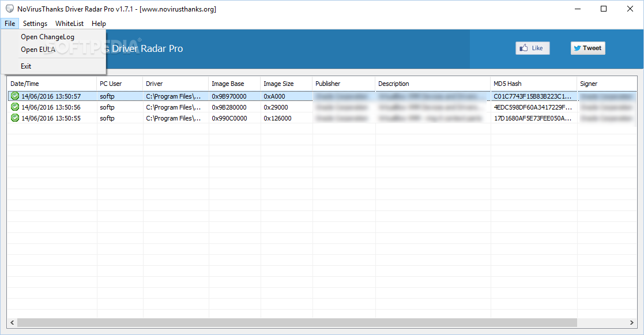
Task: Sort by MD5 Hash column header
Action: coord(533,84)
